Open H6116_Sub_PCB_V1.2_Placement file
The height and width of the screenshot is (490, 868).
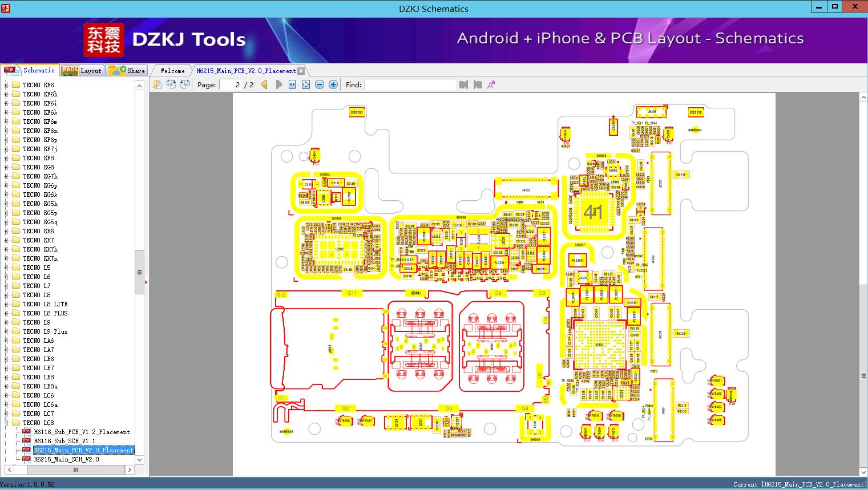[82, 432]
